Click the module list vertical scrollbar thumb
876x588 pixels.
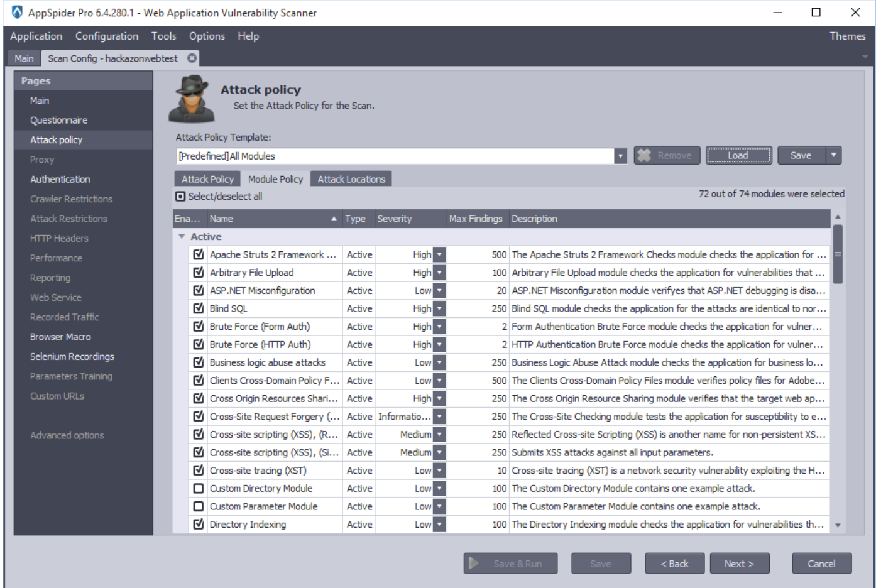[838, 254]
